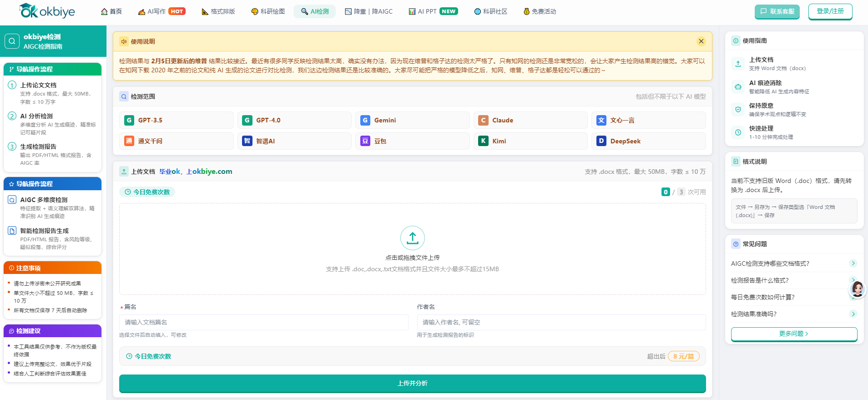The image size is (868, 400).
Task: Click the okbiye logo
Action: click(x=47, y=11)
